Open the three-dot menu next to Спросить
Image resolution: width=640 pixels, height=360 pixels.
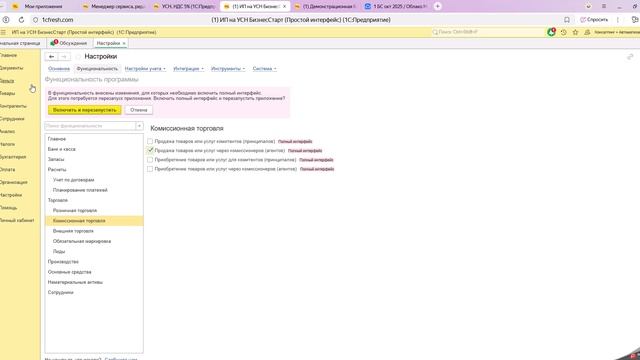618,20
